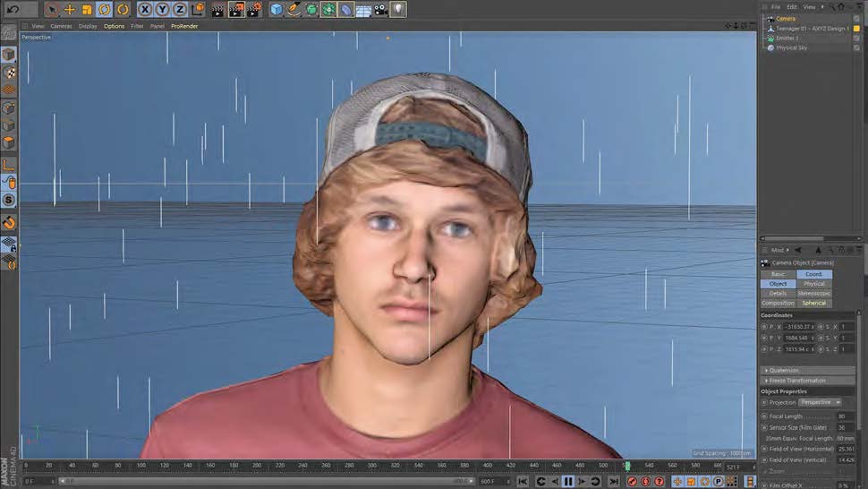The height and width of the screenshot is (489, 868).
Task: Toggle the Z axis lock
Action: click(x=180, y=10)
